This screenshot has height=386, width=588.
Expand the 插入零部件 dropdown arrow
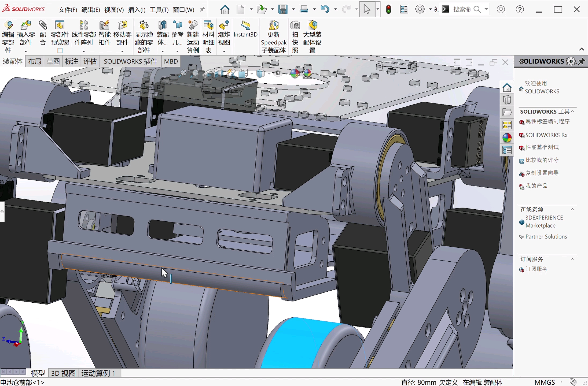[x=26, y=51]
